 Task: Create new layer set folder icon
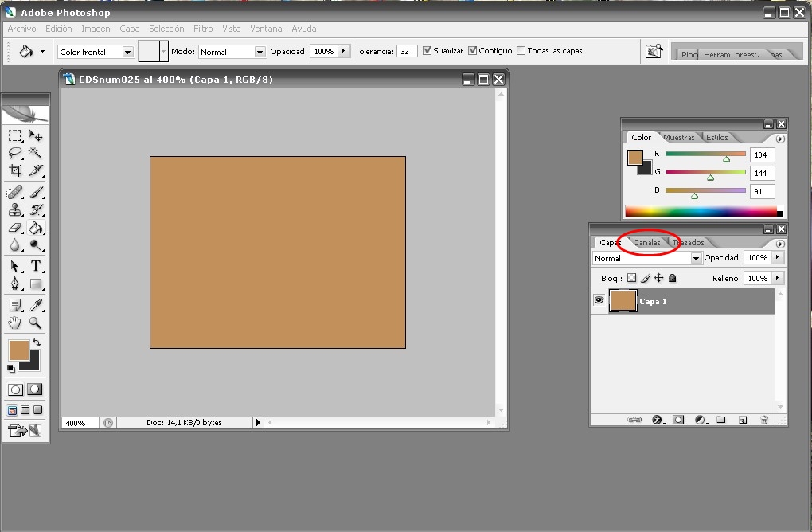[x=721, y=420]
